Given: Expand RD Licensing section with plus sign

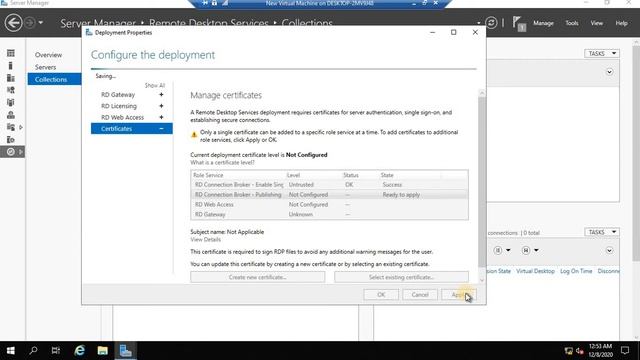Looking at the screenshot, I should coord(161,106).
